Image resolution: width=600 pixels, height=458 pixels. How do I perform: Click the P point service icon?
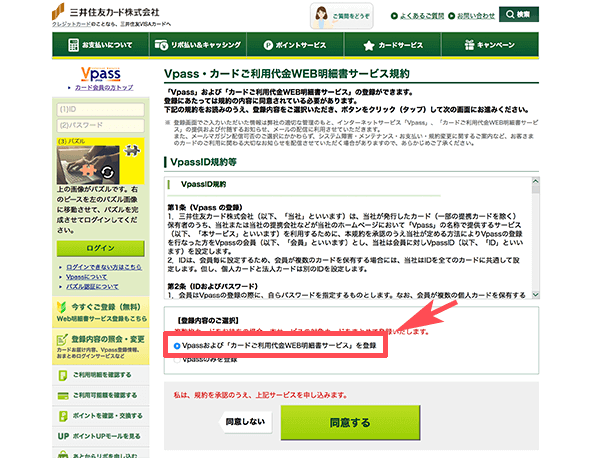pos(268,45)
